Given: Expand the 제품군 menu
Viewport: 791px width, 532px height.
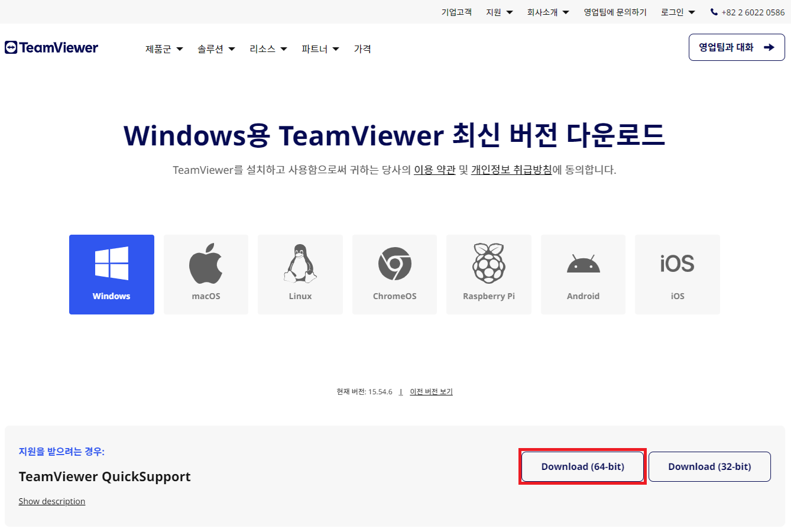Looking at the screenshot, I should 164,49.
